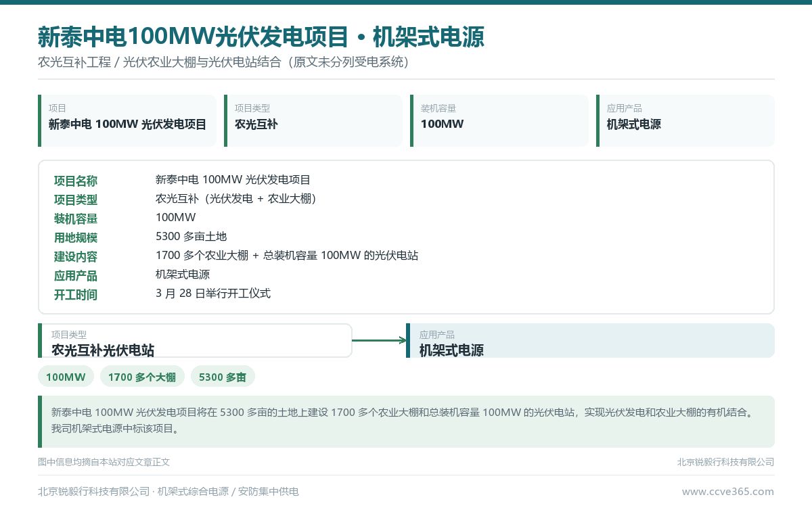Select the 用地规模 row label
The width and height of the screenshot is (812, 514).
[x=76, y=237]
